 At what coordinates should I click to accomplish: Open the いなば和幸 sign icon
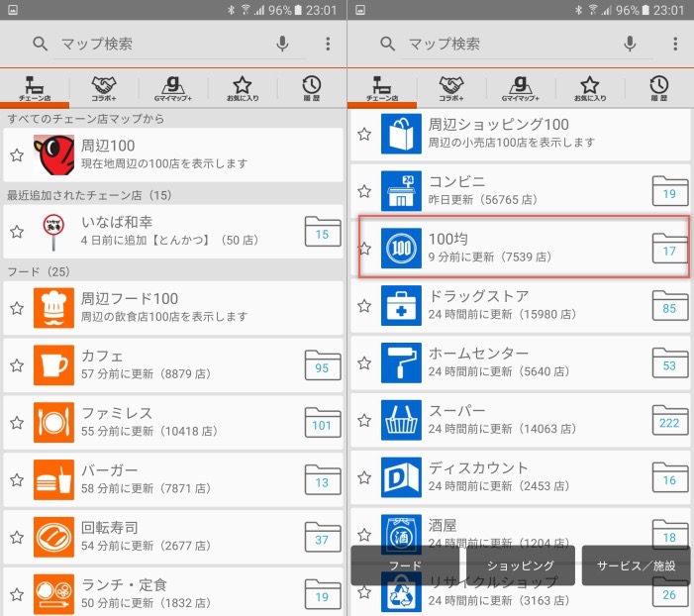pyautogui.click(x=53, y=232)
